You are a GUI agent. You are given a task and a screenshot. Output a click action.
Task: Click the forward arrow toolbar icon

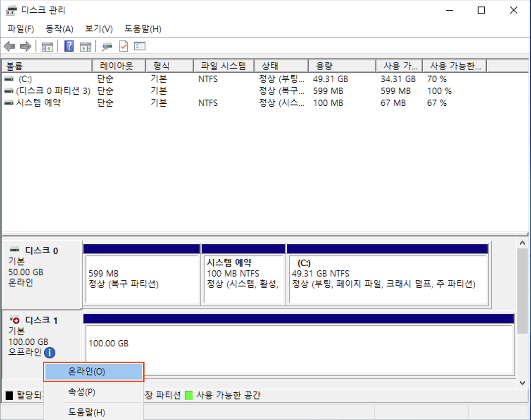[x=26, y=46]
